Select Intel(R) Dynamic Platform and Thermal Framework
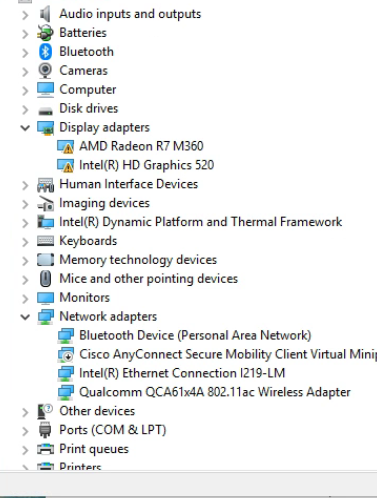 click(201, 222)
